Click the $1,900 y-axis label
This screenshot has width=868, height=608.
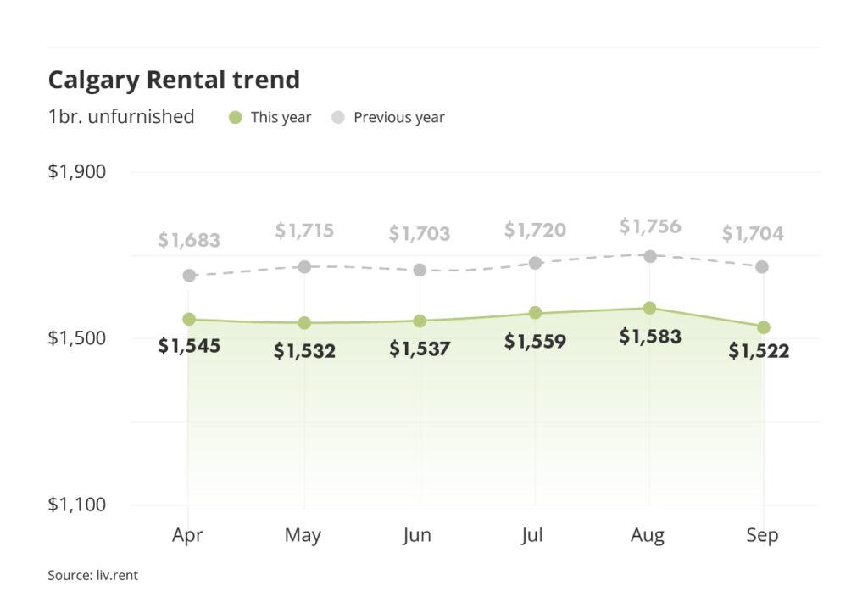76,172
